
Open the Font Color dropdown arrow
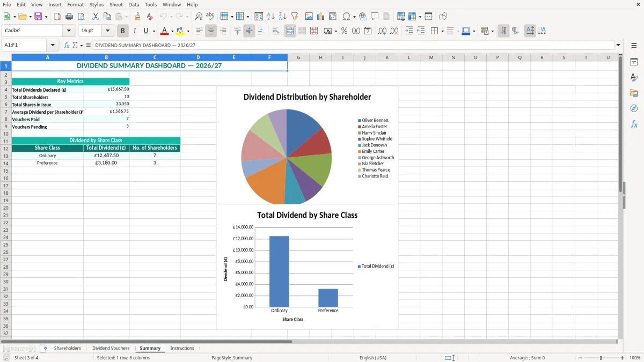click(x=172, y=31)
